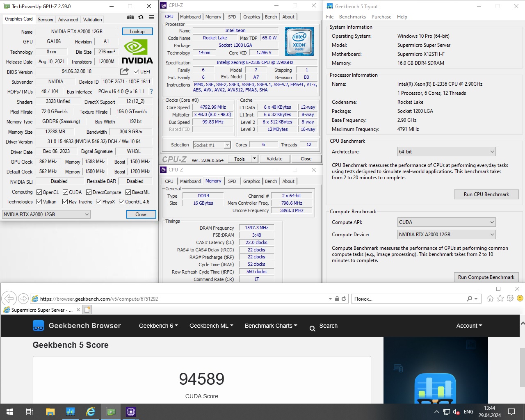Viewport: 525px width, 420px height.
Task: Open the Geekbench Architecture 64-bit dropdown
Action: coord(446,152)
